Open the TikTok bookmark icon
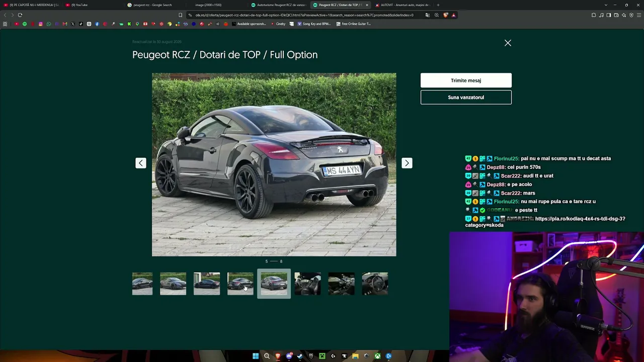This screenshot has width=644, height=362. [x=81, y=24]
